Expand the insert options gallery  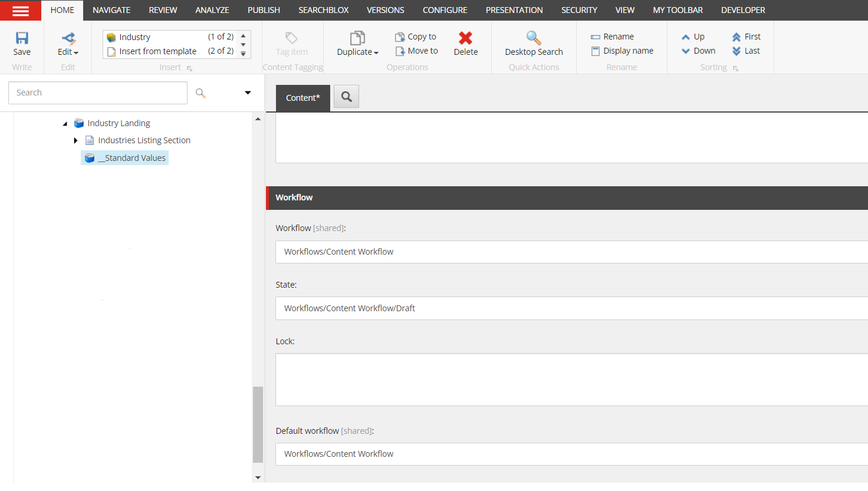(243, 54)
